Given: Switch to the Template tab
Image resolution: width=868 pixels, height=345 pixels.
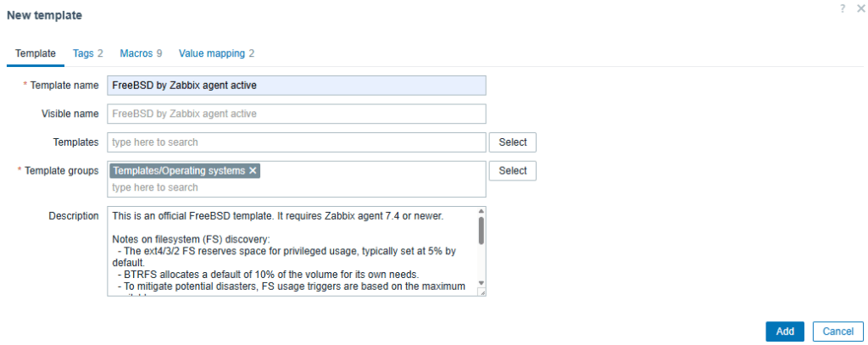Looking at the screenshot, I should pyautogui.click(x=36, y=53).
